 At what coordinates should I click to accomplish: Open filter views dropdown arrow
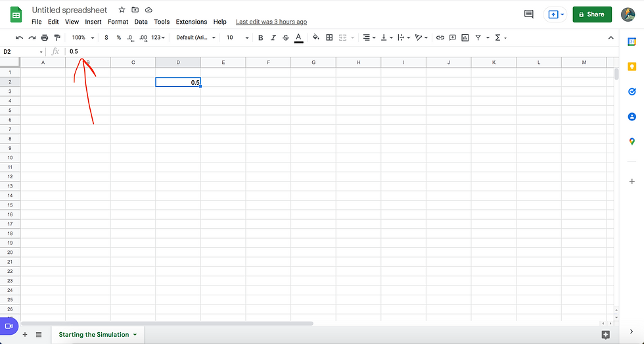[x=488, y=37]
